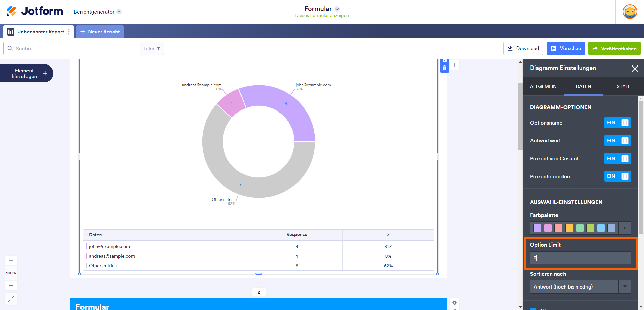
Task: Switch to the ALLGEMEIN tab
Action: pyautogui.click(x=543, y=86)
